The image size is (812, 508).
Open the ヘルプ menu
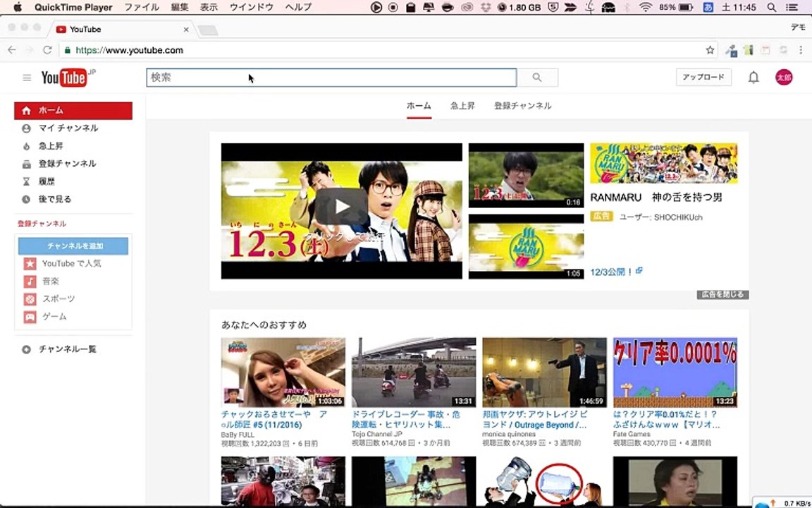click(x=298, y=7)
